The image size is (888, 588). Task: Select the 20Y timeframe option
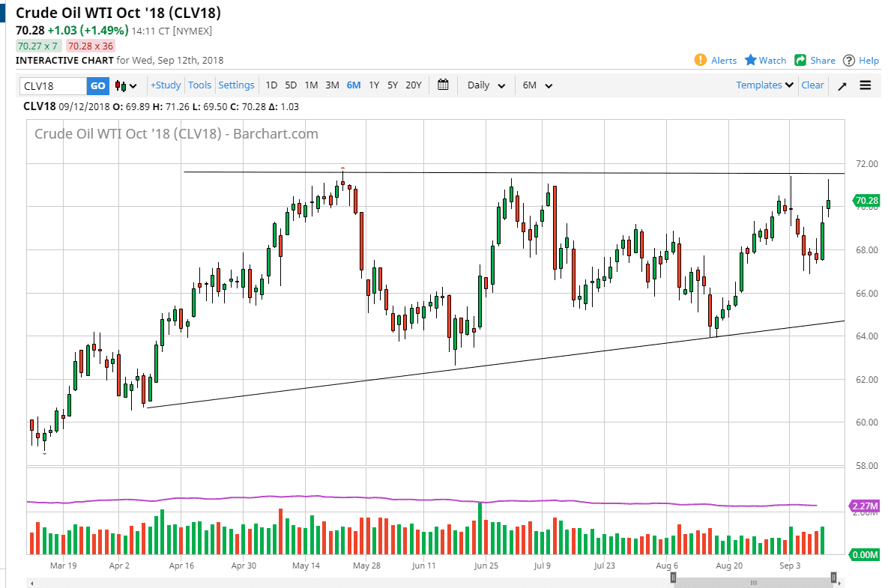coord(414,85)
